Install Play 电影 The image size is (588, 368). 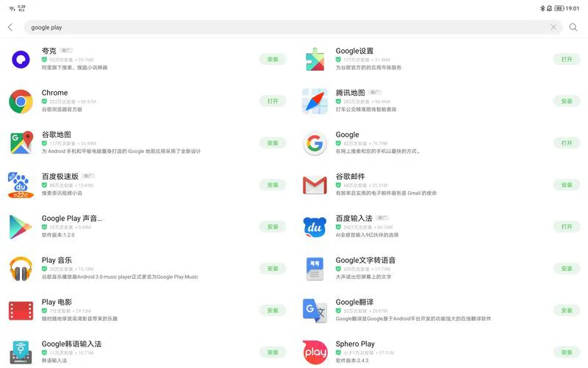click(273, 311)
